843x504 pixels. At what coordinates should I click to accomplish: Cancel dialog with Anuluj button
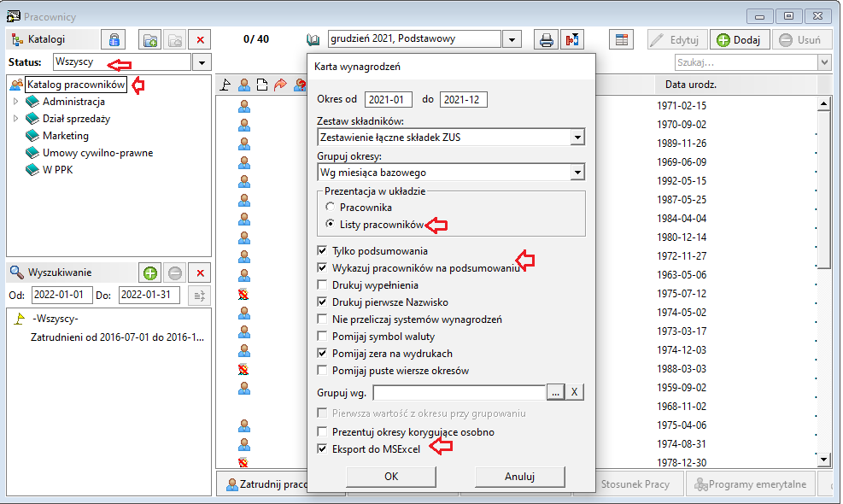click(x=520, y=477)
